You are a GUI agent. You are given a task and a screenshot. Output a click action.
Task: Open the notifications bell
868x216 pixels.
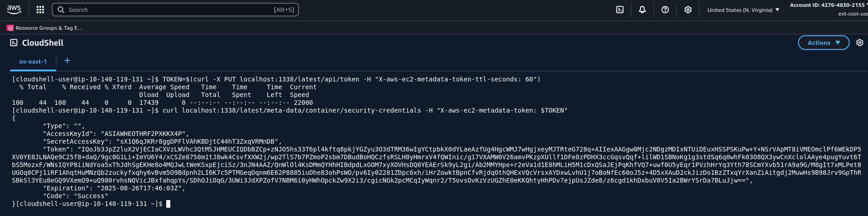pyautogui.click(x=642, y=10)
